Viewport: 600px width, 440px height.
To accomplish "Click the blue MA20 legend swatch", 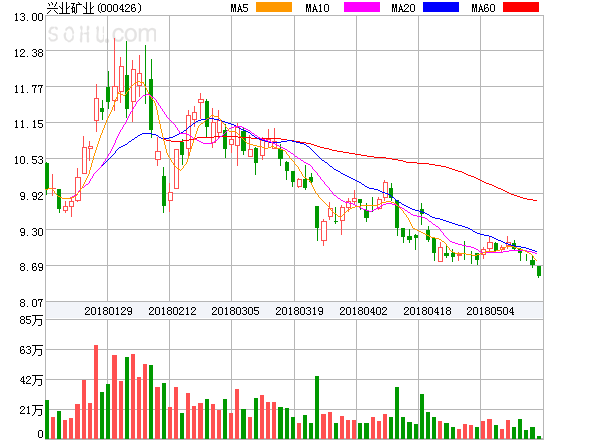I will pos(441,7).
